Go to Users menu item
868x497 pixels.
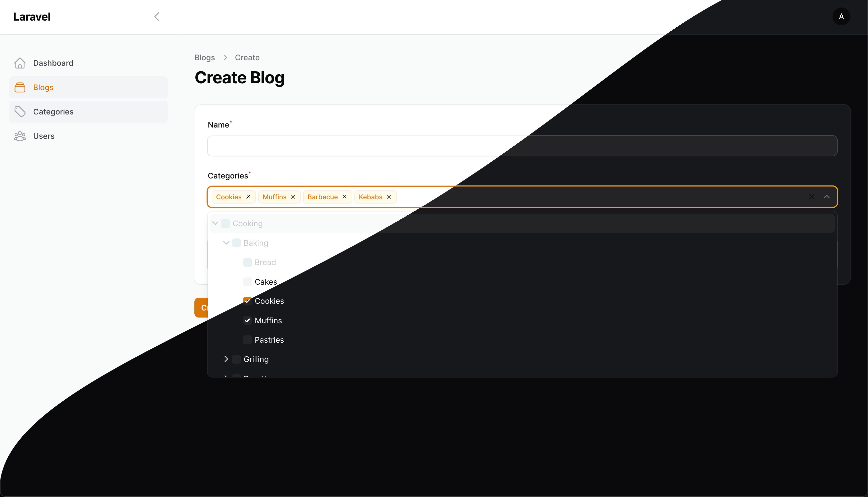[44, 136]
